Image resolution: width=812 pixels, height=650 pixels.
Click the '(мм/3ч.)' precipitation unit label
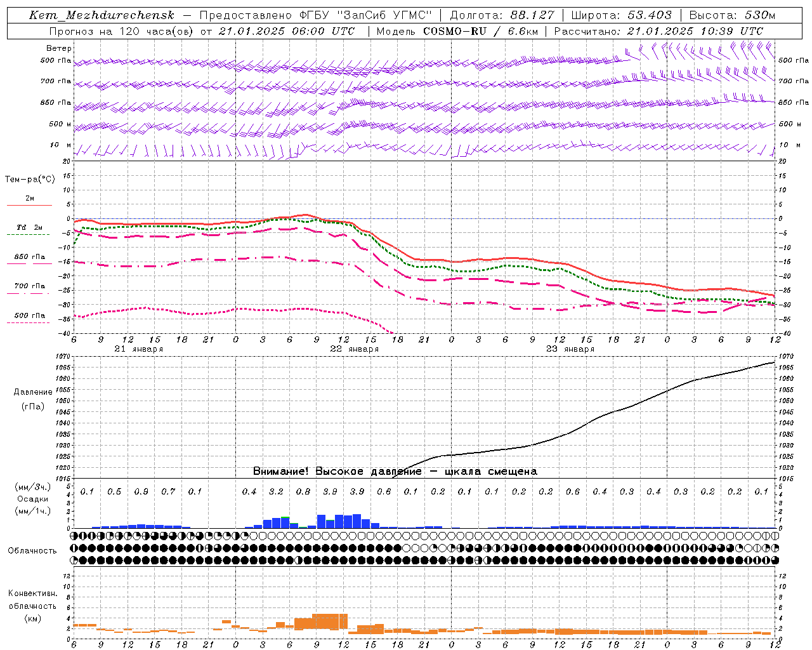pyautogui.click(x=32, y=487)
